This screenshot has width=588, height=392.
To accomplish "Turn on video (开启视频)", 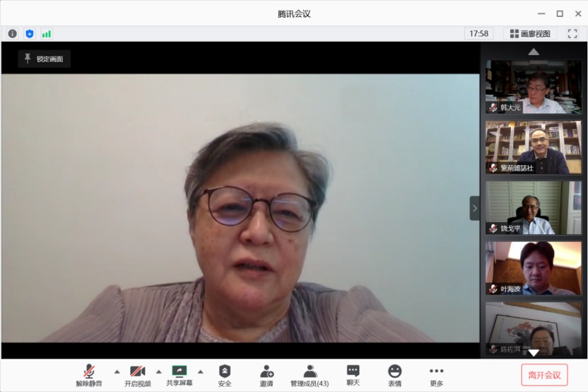I will tap(137, 375).
